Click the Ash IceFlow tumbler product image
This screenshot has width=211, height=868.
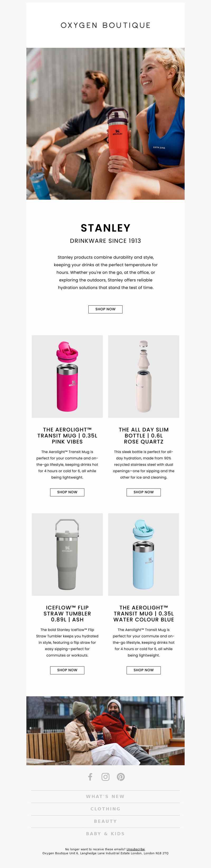coord(67,554)
